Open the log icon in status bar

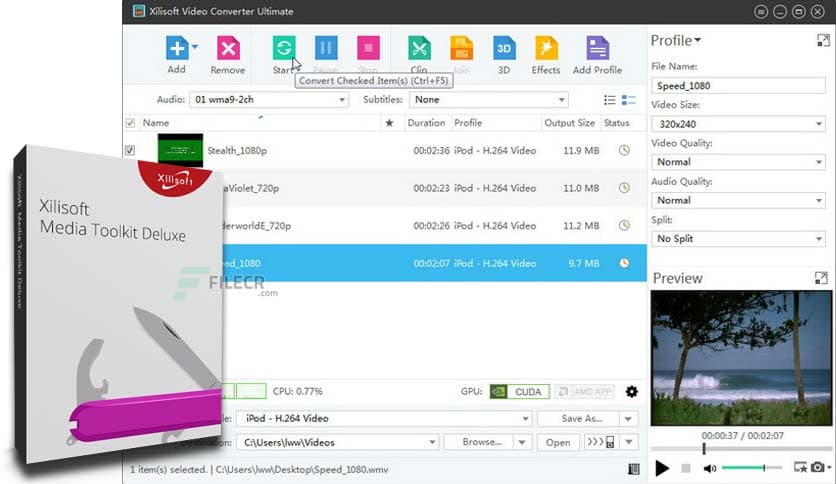(633, 469)
